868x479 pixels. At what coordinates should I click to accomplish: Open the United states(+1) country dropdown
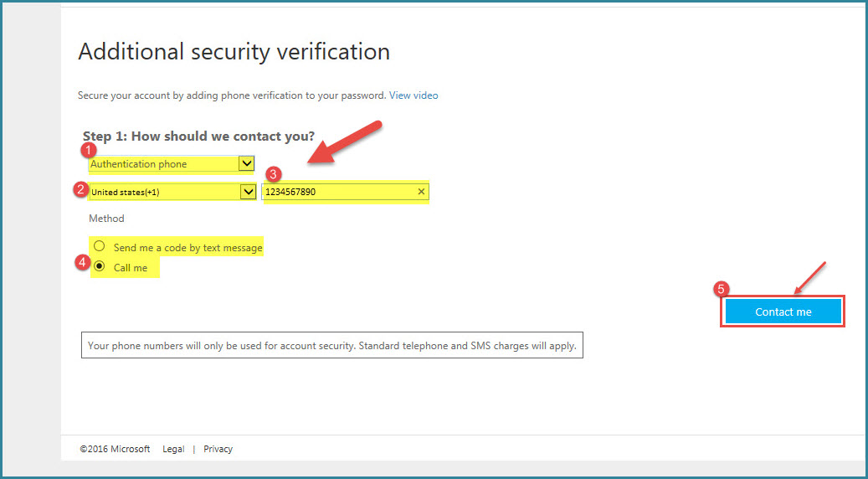(x=172, y=192)
